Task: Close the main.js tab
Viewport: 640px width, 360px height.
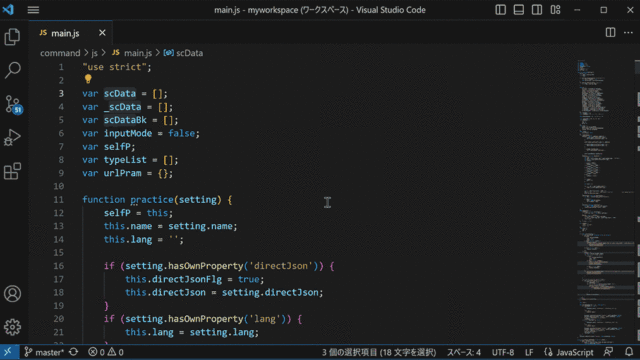Action: coord(102,33)
